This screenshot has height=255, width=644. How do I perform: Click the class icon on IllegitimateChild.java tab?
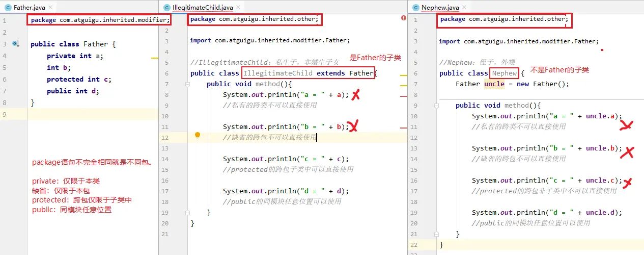(x=166, y=8)
